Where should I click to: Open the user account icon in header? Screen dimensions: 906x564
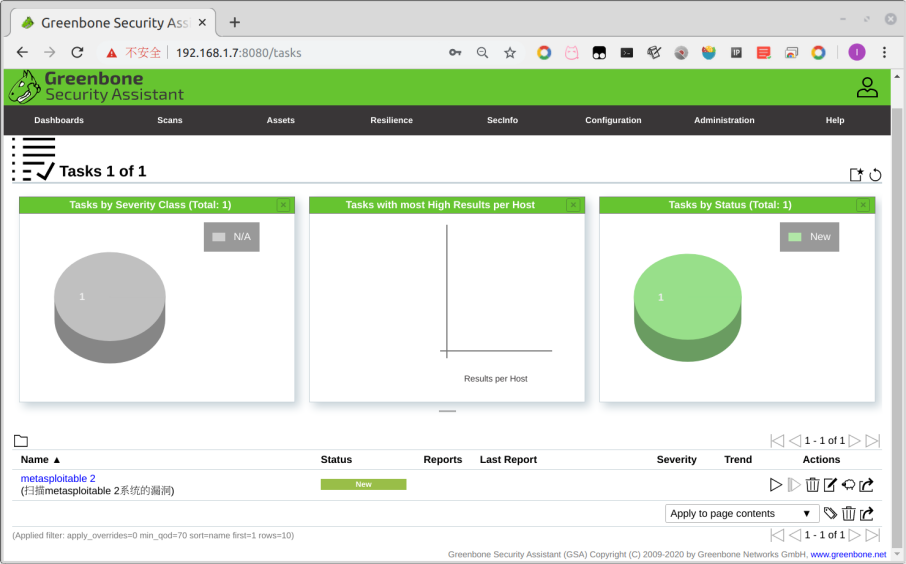[x=866, y=88]
